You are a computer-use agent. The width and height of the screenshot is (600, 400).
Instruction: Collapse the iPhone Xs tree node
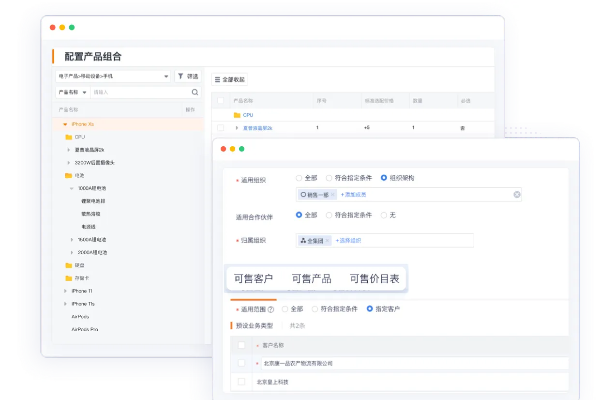(x=65, y=124)
